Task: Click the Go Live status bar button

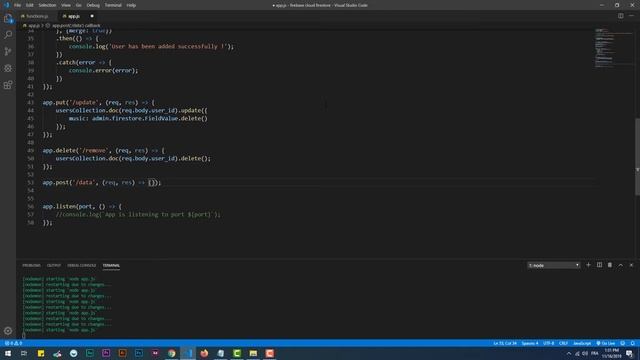Action: tap(606, 343)
